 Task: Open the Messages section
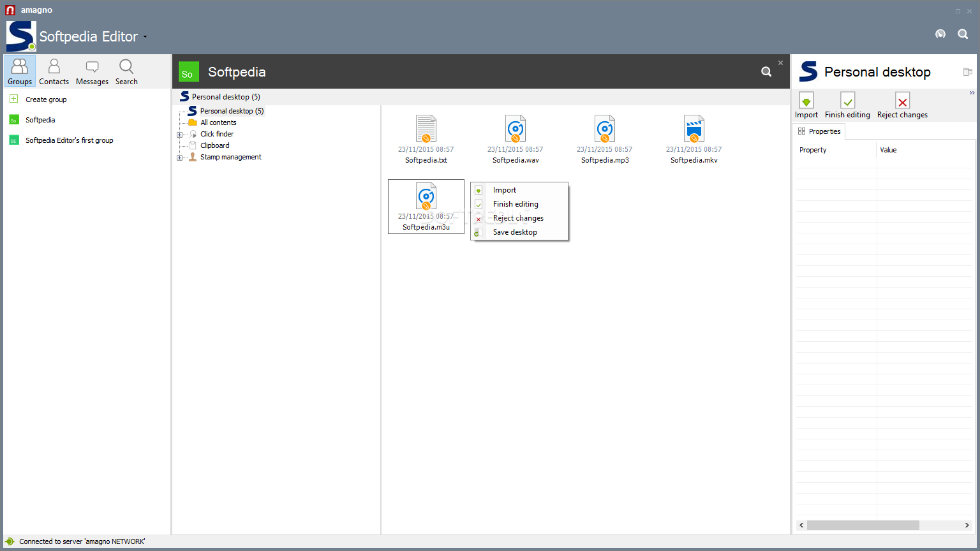tap(92, 71)
